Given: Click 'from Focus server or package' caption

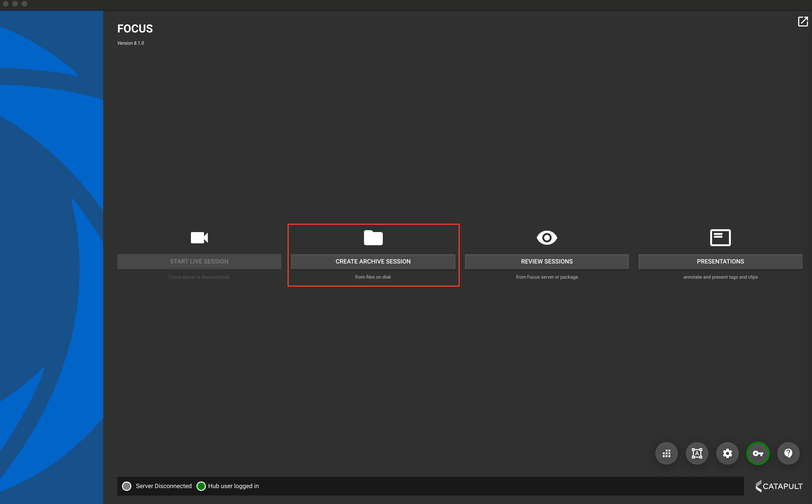Looking at the screenshot, I should click(x=547, y=277).
